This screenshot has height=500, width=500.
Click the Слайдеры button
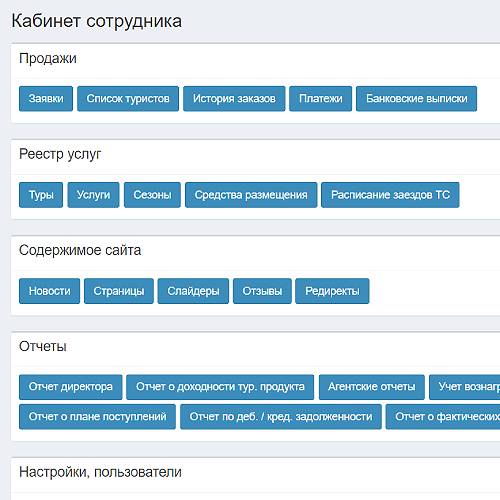click(x=193, y=291)
